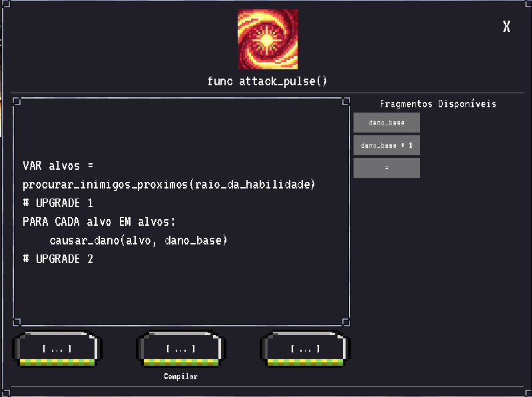Click the 'Fragmentos Disponíveis' heading
The width and height of the screenshot is (532, 397).
coord(438,104)
